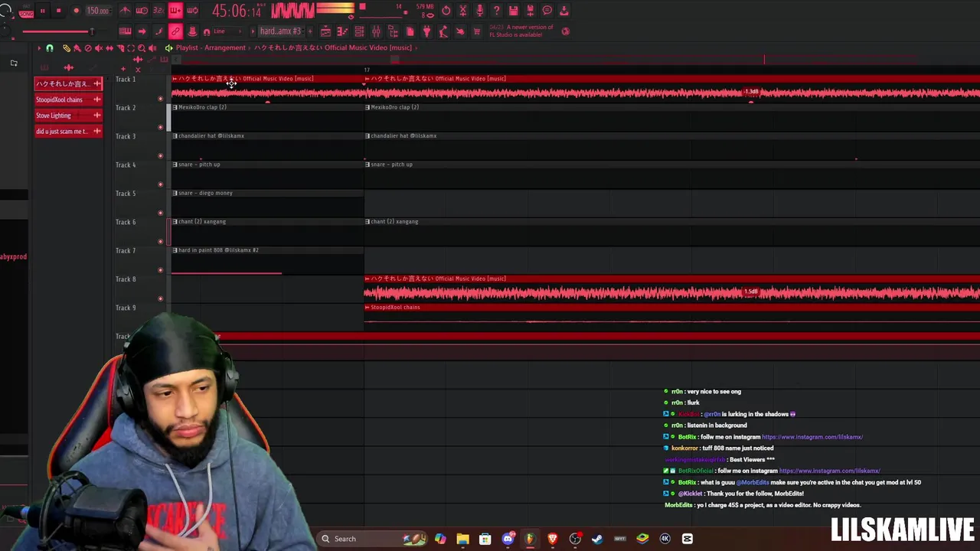
Task: Select the playlist draw pencil tool
Action: 67,47
